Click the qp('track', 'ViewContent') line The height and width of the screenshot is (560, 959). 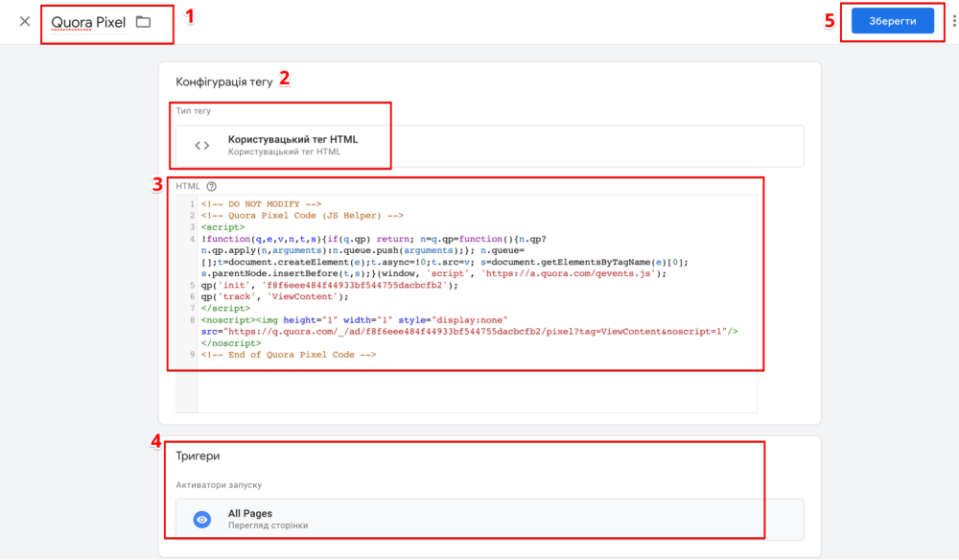[274, 297]
